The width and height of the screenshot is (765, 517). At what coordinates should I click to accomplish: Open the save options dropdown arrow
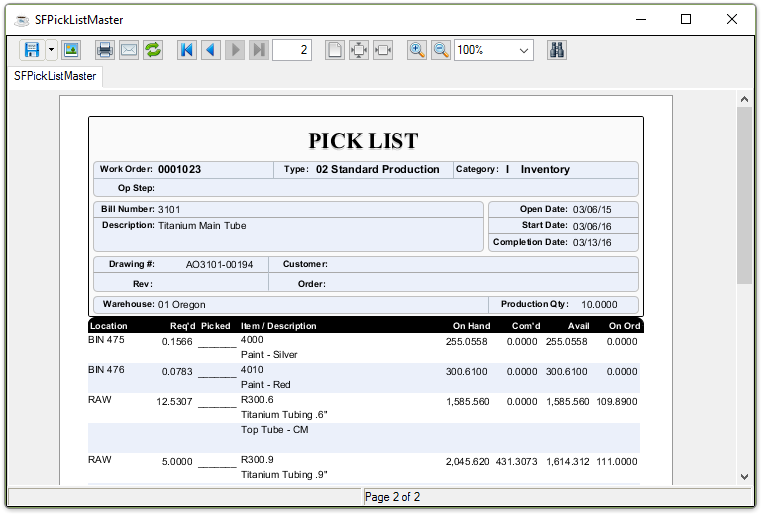click(51, 50)
